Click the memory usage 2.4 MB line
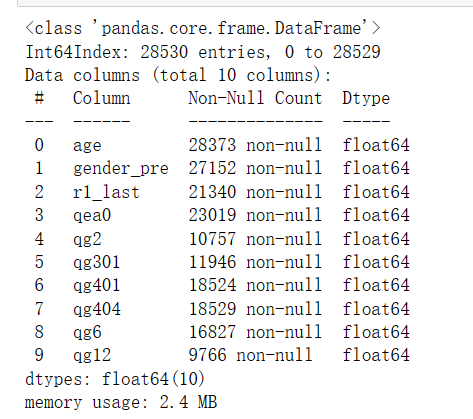 pos(121,402)
